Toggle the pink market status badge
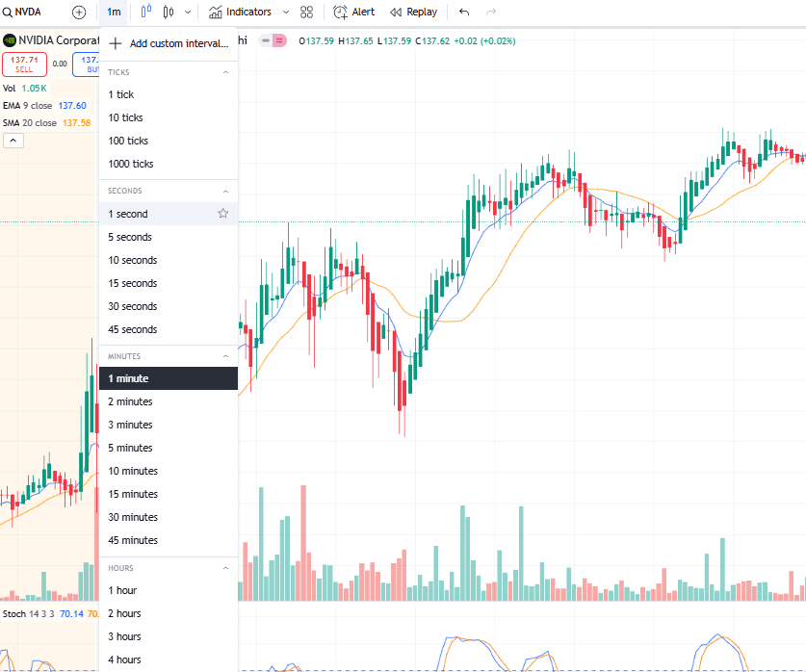This screenshot has height=672, width=806. (279, 40)
